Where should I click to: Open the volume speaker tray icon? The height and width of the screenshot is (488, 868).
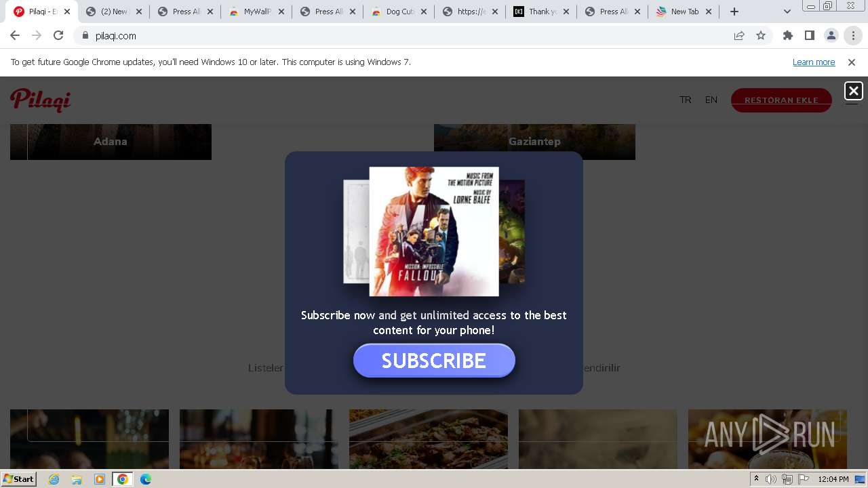pyautogui.click(x=771, y=479)
